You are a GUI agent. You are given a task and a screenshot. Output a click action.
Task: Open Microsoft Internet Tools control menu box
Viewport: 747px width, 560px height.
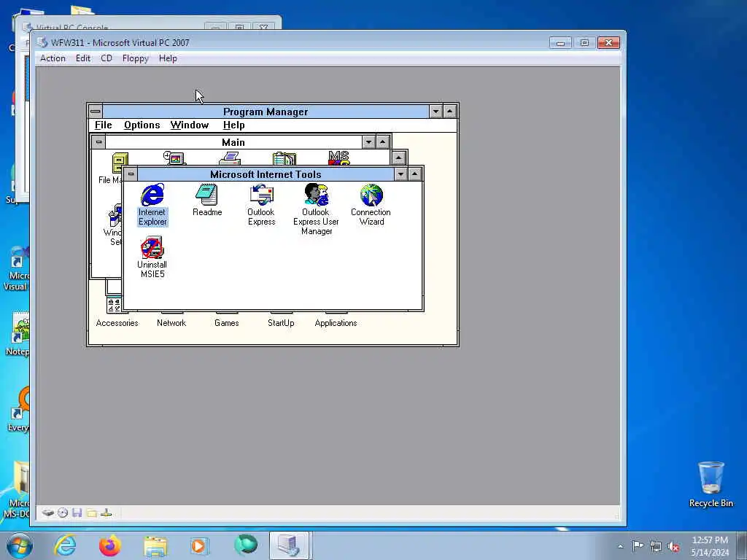tap(131, 174)
